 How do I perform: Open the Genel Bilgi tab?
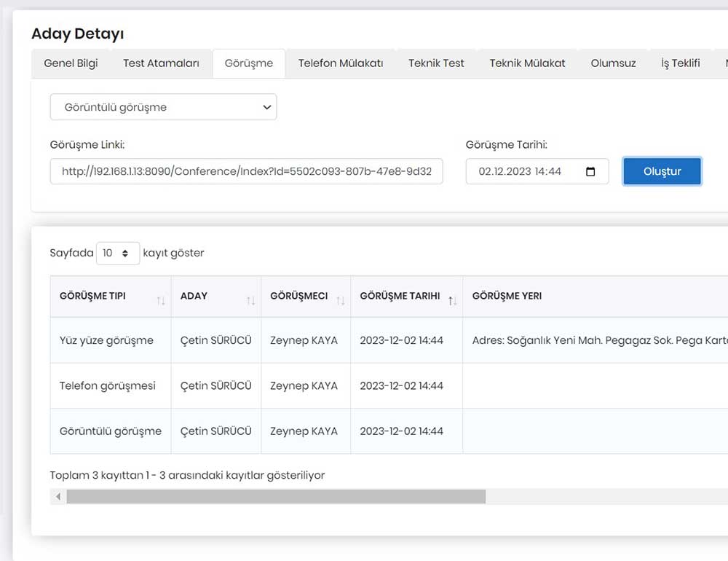[71, 63]
